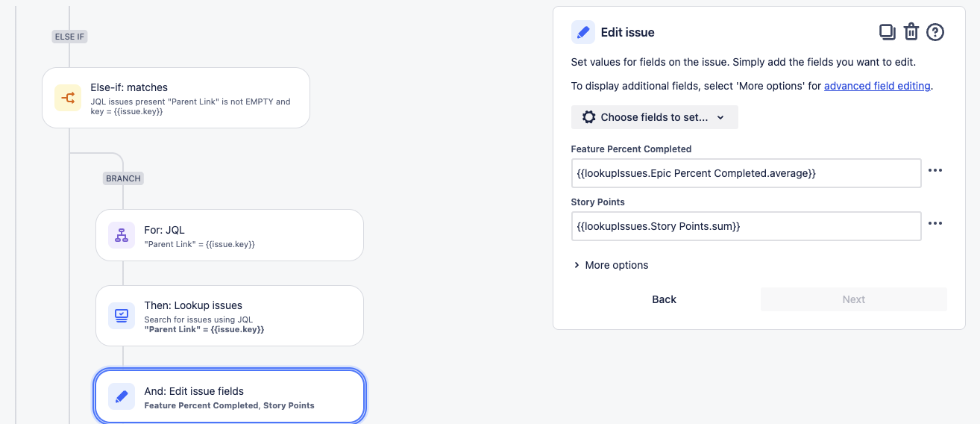Open Choose fields to set dropdown
Screen dimensions: 980x424
655,117
